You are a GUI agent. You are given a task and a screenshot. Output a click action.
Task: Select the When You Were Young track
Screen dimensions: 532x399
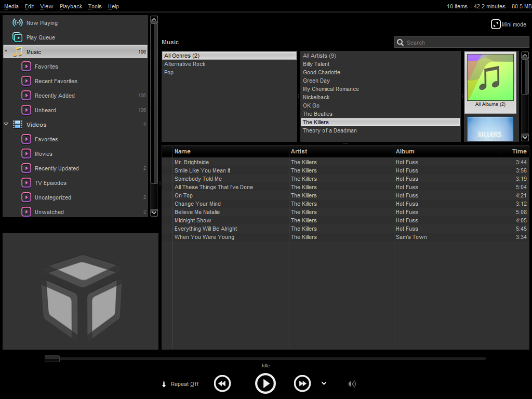coord(345,237)
